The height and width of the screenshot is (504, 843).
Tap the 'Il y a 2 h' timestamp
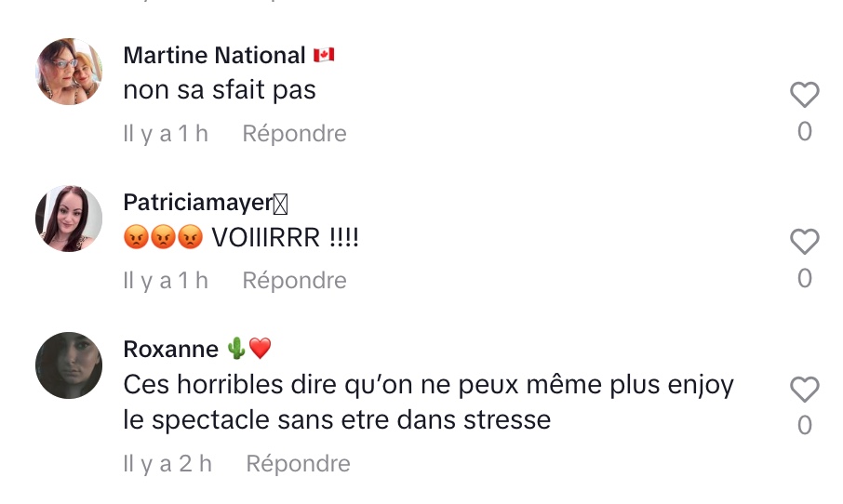click(x=167, y=463)
